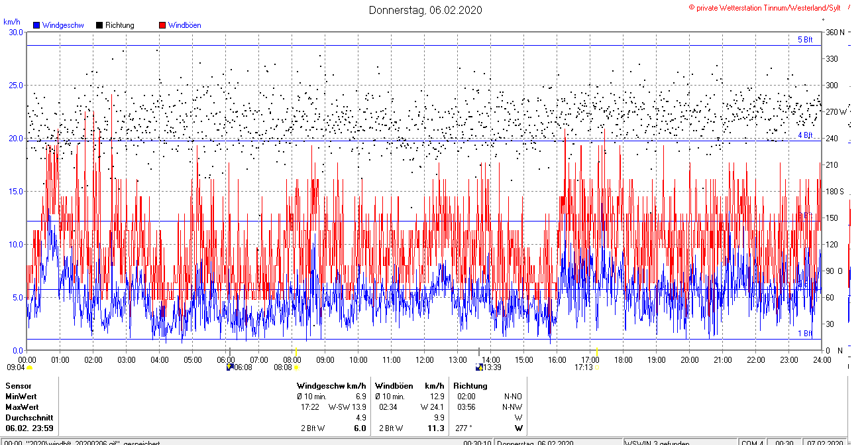Click the yellow sunrise marker at 08:00 on the axis
This screenshot has width=868, height=445.
click(296, 351)
